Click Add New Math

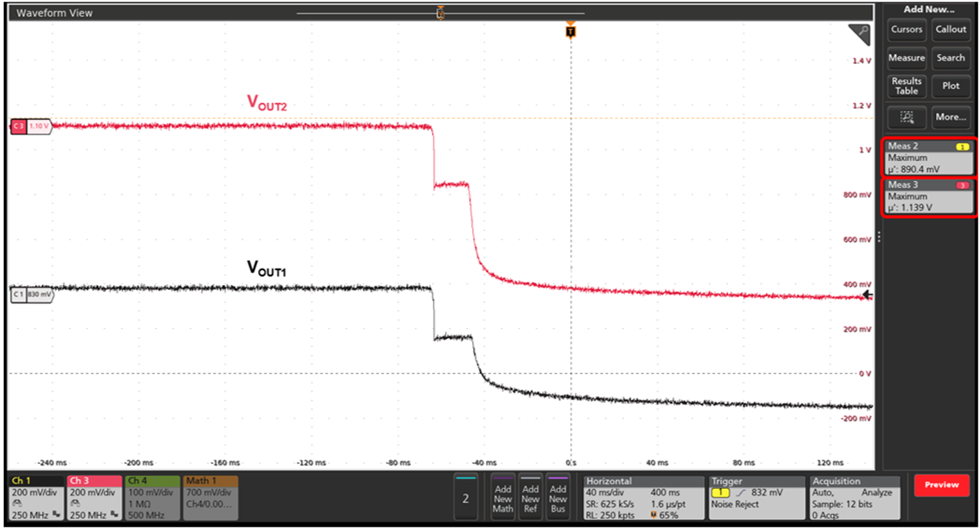point(503,498)
